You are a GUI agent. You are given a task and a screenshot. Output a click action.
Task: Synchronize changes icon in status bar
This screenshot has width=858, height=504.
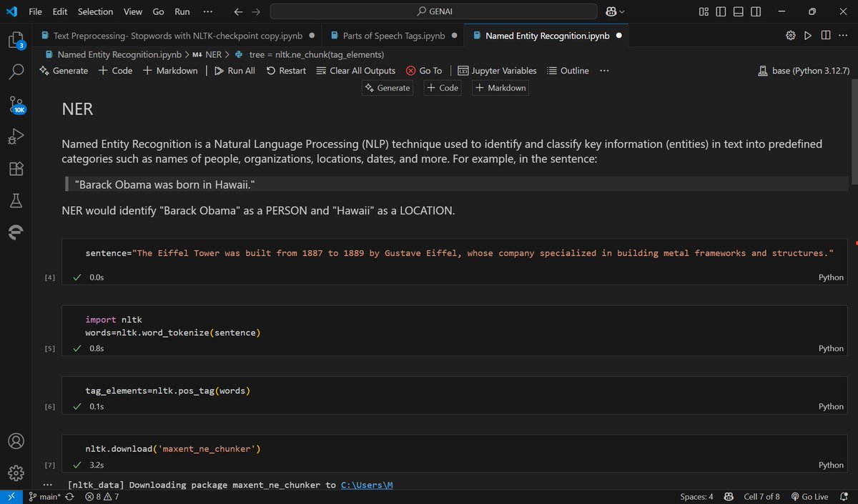point(69,496)
